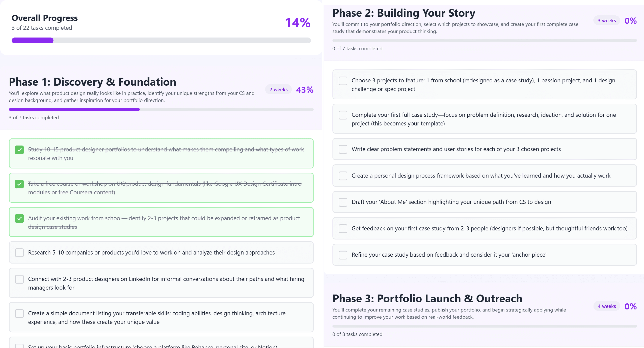Select the '2 weeks' badge in Phase 1

(278, 90)
